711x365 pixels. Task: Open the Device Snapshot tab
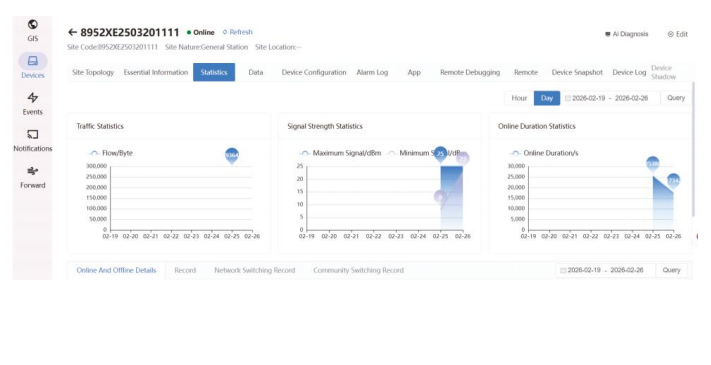(577, 73)
